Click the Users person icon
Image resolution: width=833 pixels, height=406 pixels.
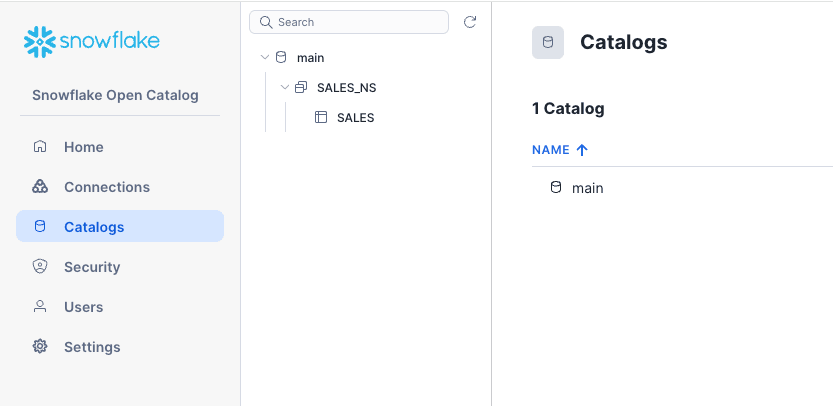(x=40, y=307)
